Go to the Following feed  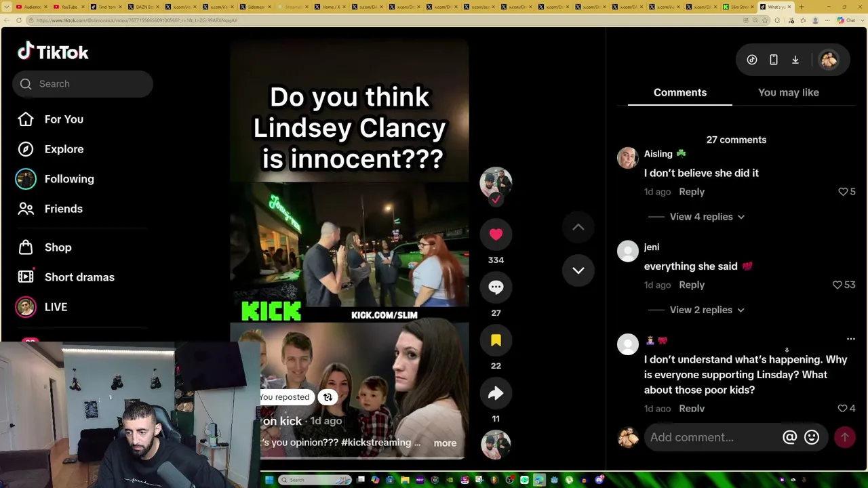69,179
